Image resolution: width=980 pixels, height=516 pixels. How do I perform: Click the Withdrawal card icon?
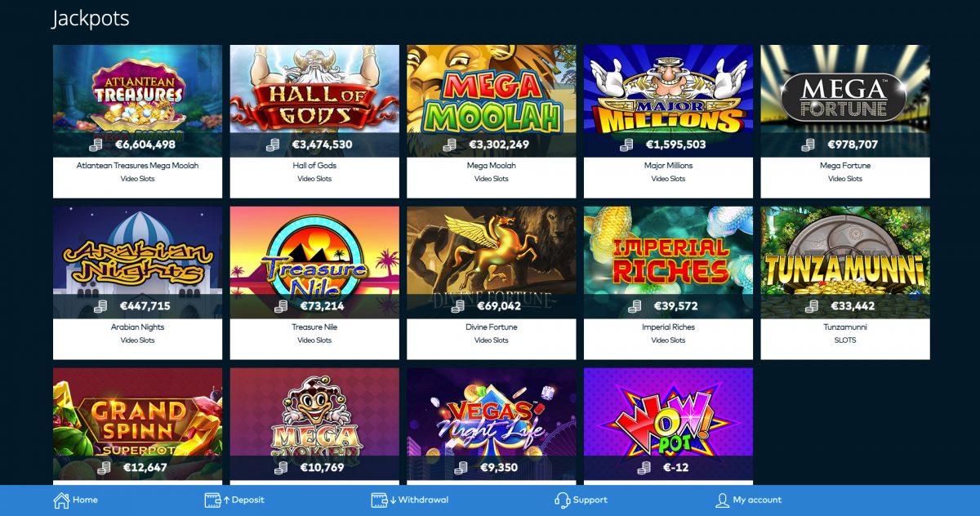point(379,500)
